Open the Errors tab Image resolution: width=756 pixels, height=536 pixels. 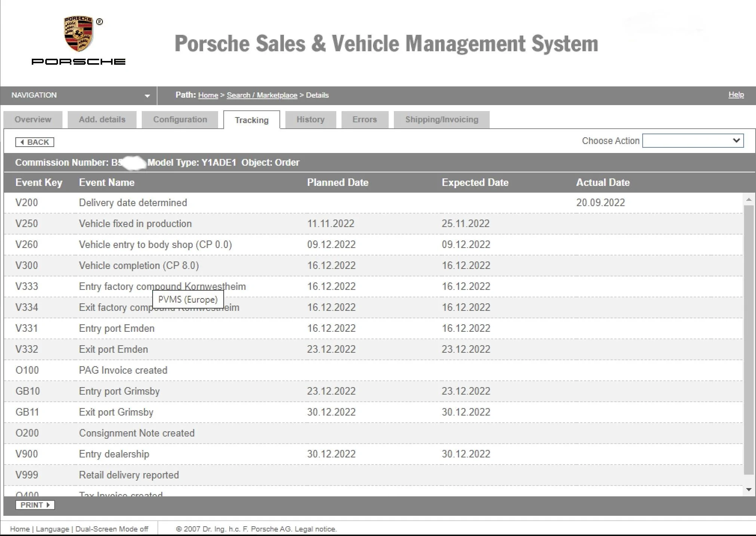pos(365,120)
